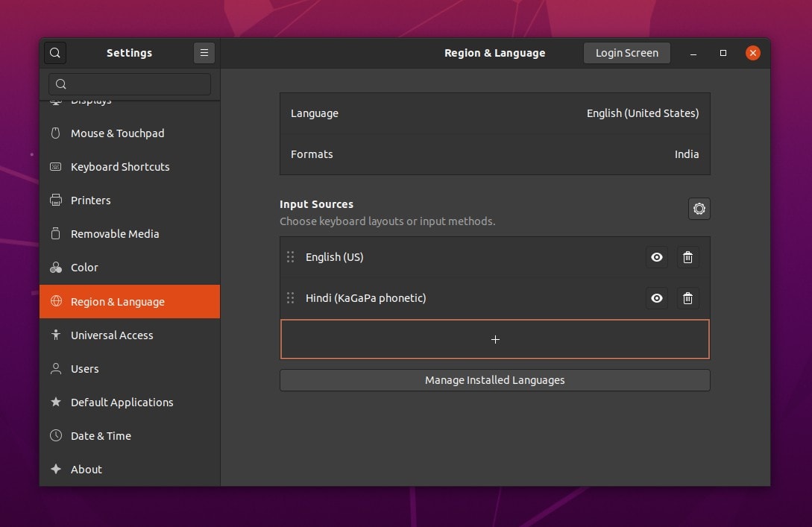
Task: Select Mouse & Touchpad in sidebar
Action: tap(117, 133)
